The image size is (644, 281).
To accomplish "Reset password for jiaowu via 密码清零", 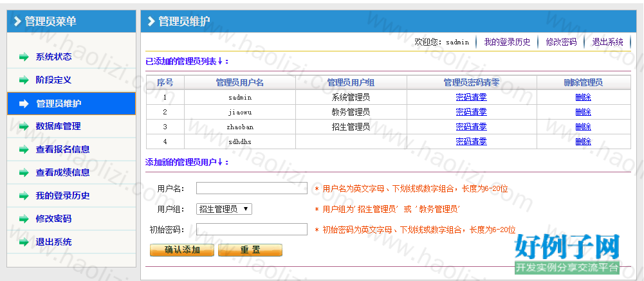I will (471, 112).
